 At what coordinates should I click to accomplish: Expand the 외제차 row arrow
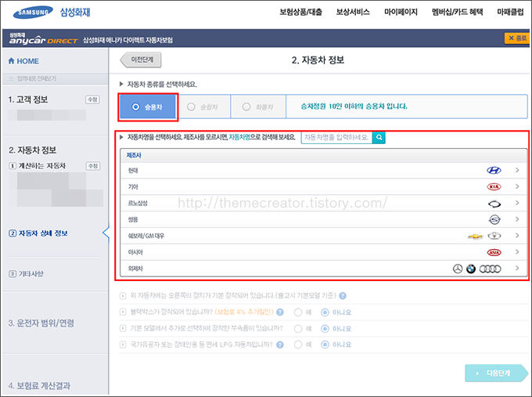(517, 268)
